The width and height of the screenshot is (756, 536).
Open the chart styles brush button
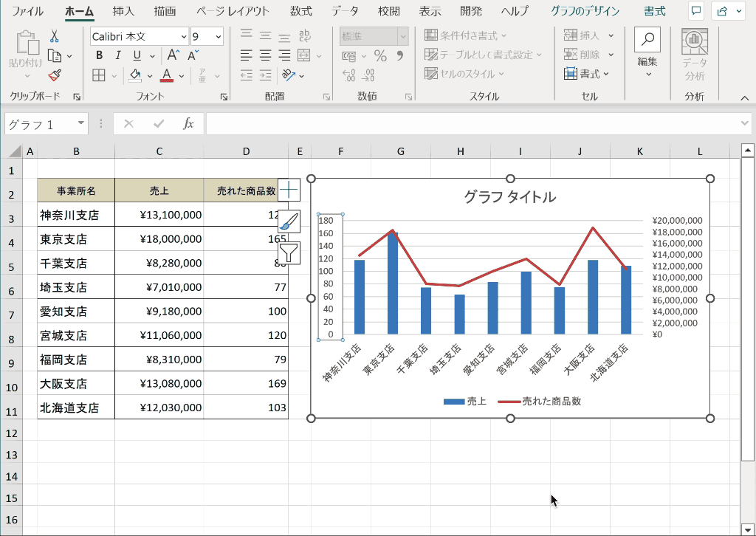289,221
